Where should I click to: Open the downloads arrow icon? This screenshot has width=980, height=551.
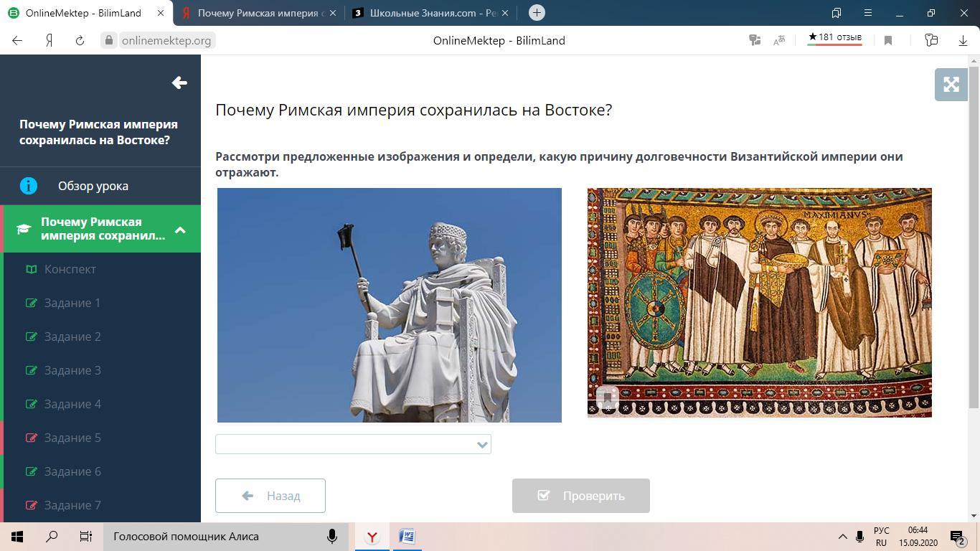(x=963, y=41)
